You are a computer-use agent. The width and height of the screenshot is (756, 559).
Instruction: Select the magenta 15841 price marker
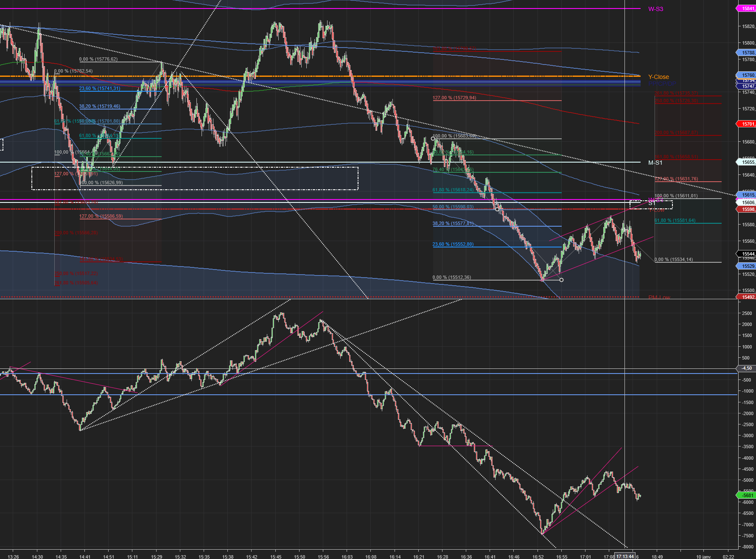tap(747, 8)
